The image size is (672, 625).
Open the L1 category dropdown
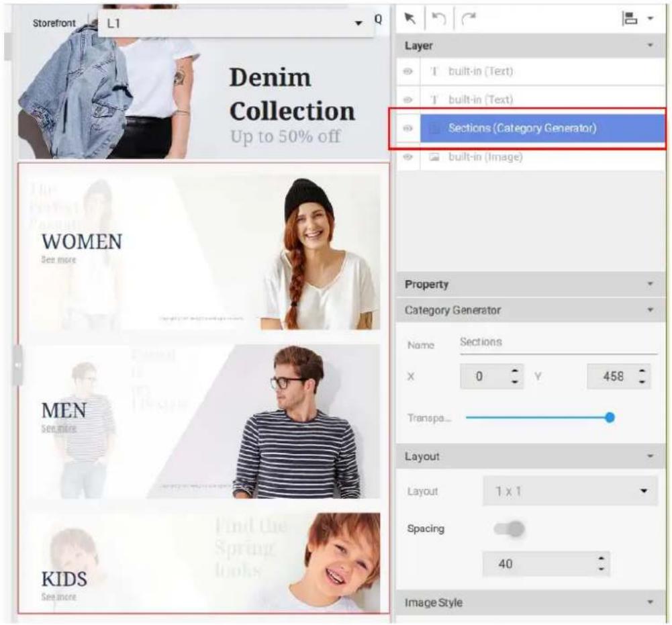pos(235,23)
